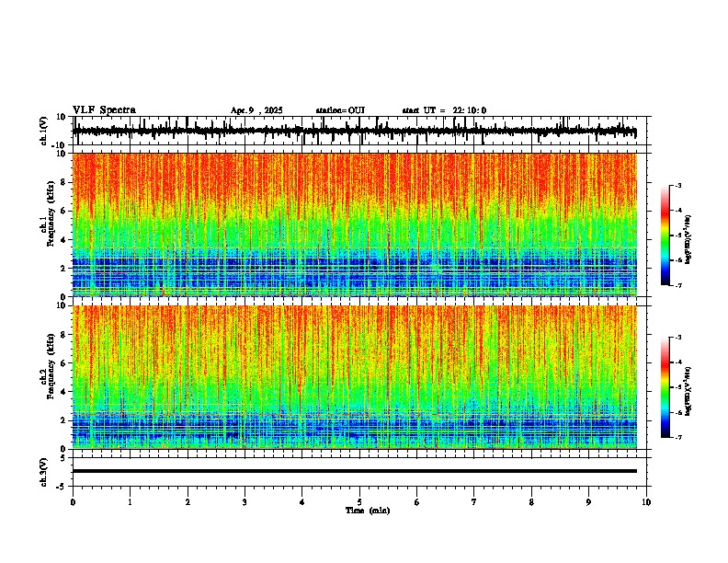Click the ch.1 spectrogram panel
Image resolution: width=728 pixels, height=563 pixels.
(355, 224)
